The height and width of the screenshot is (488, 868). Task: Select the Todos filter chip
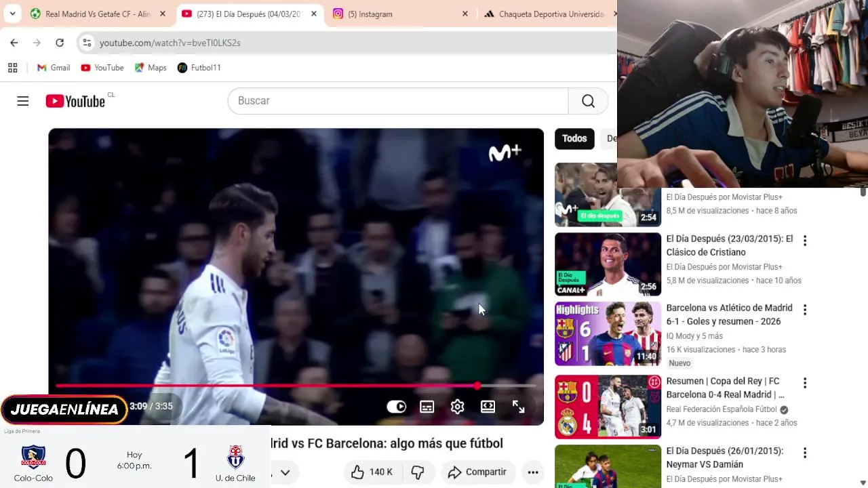pos(574,138)
